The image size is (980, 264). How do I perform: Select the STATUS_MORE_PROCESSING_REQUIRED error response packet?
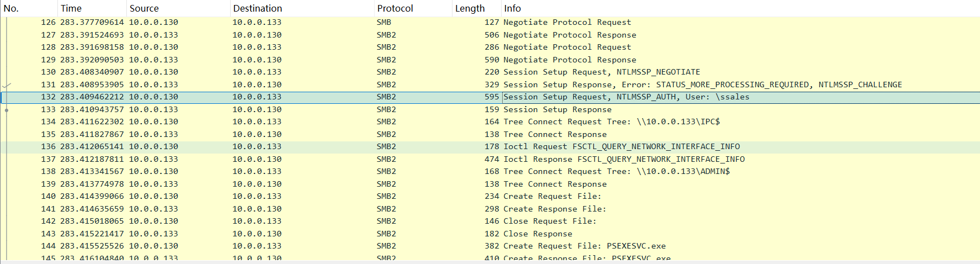click(x=702, y=85)
